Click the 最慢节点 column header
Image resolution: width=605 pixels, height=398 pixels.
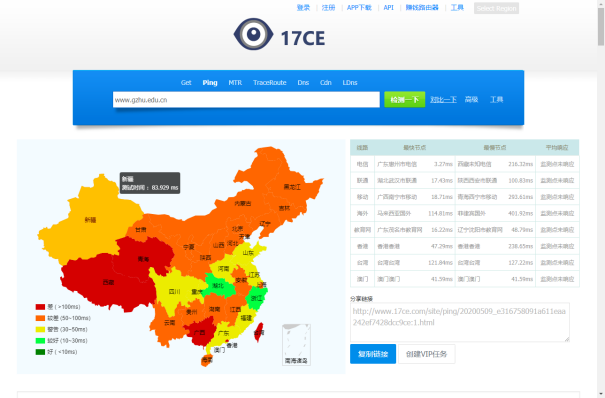tap(495, 147)
